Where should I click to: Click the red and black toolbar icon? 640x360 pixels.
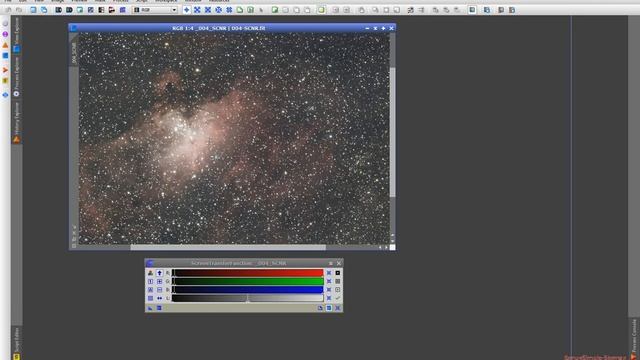pos(111,10)
